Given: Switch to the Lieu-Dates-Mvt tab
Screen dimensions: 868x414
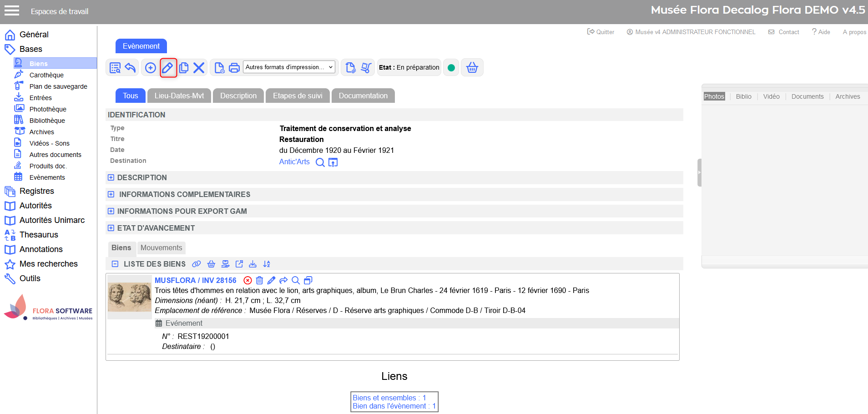Looking at the screenshot, I should [x=179, y=96].
